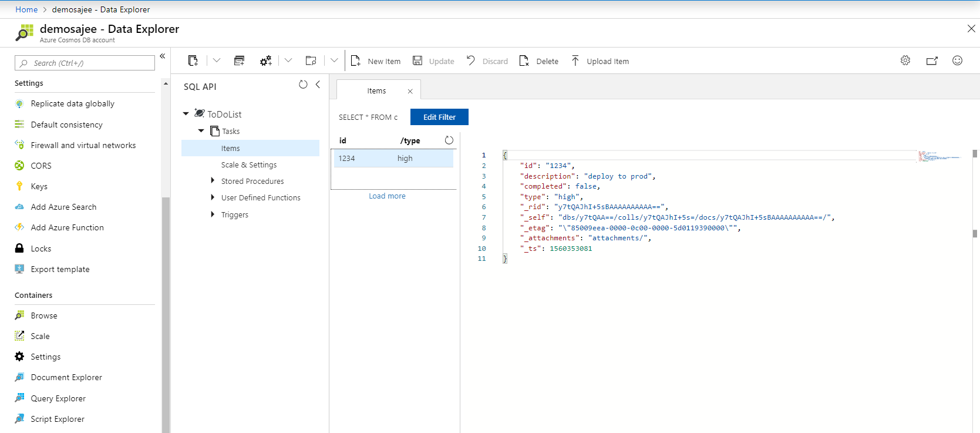
Task: Click the Update save button
Action: [433, 61]
